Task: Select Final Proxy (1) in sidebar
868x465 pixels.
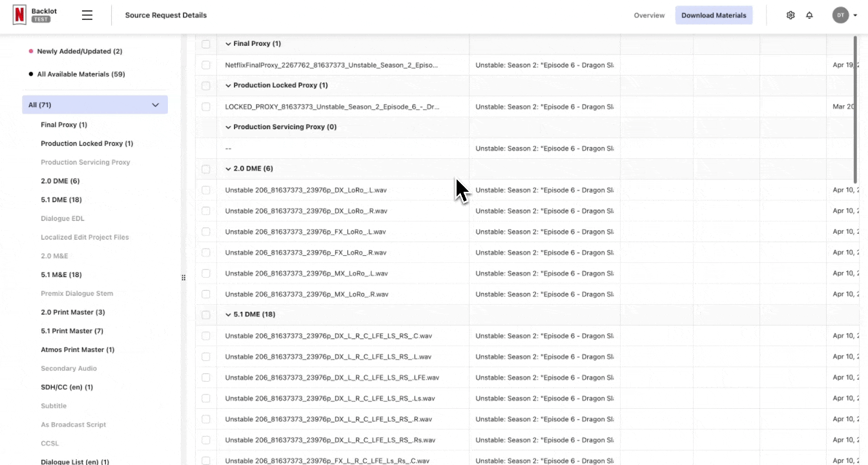Action: point(64,125)
